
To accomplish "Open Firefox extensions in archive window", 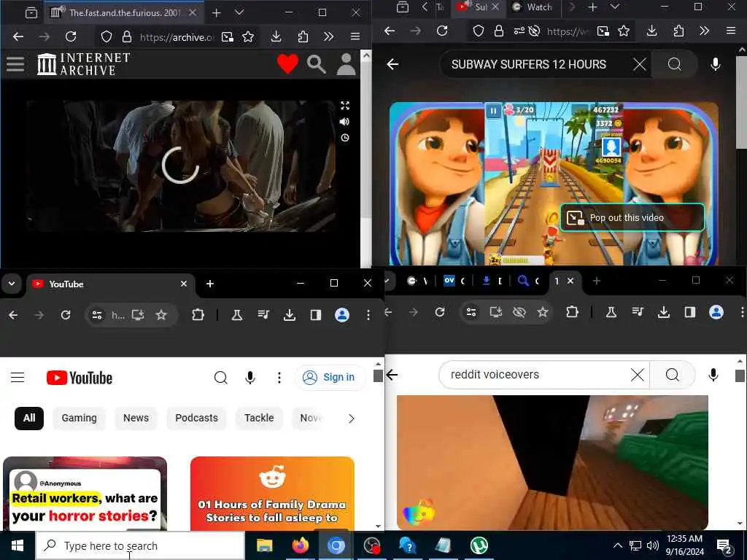I will tap(303, 36).
